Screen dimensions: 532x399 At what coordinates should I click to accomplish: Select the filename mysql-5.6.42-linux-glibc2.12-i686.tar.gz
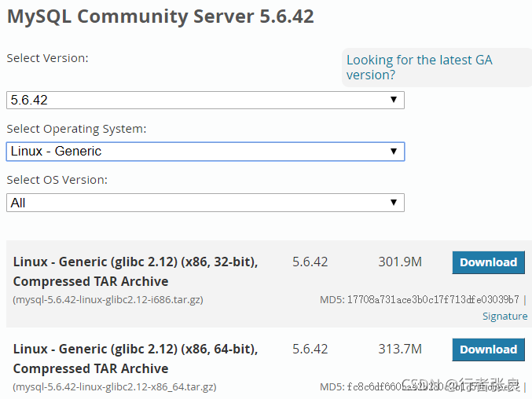tap(108, 300)
